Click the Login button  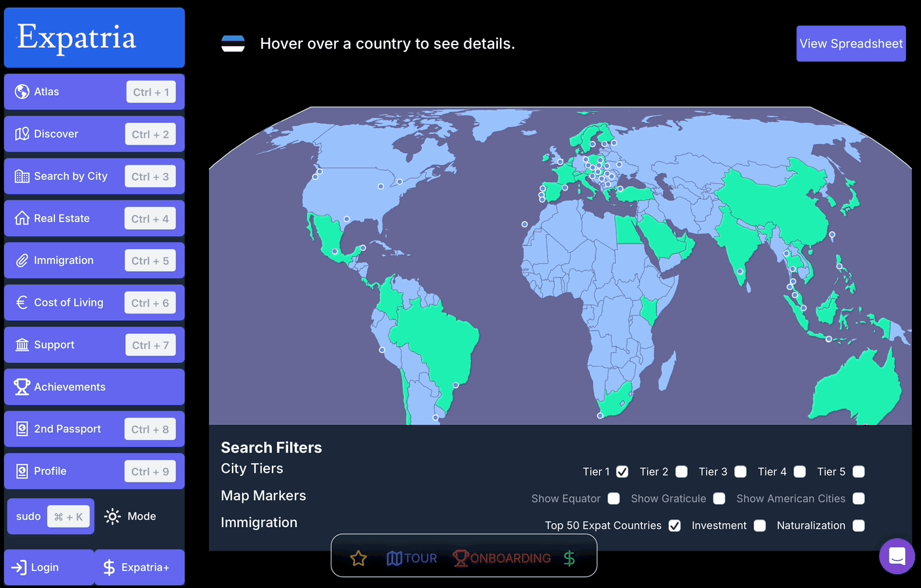tap(49, 567)
